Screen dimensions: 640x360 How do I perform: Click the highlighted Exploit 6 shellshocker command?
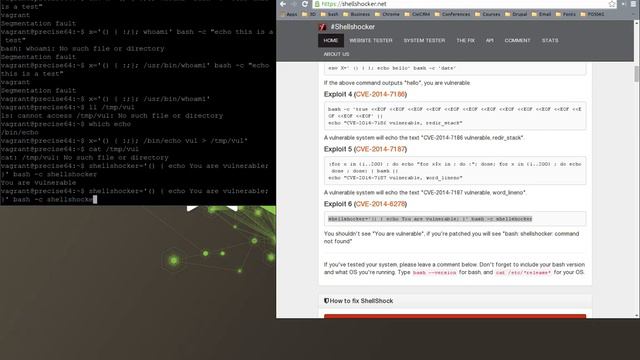tap(430, 219)
